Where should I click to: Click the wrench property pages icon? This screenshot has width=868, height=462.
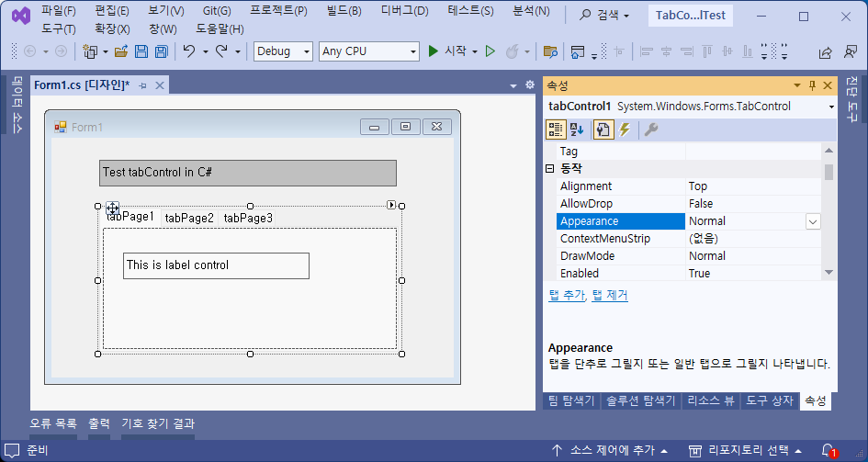click(651, 130)
